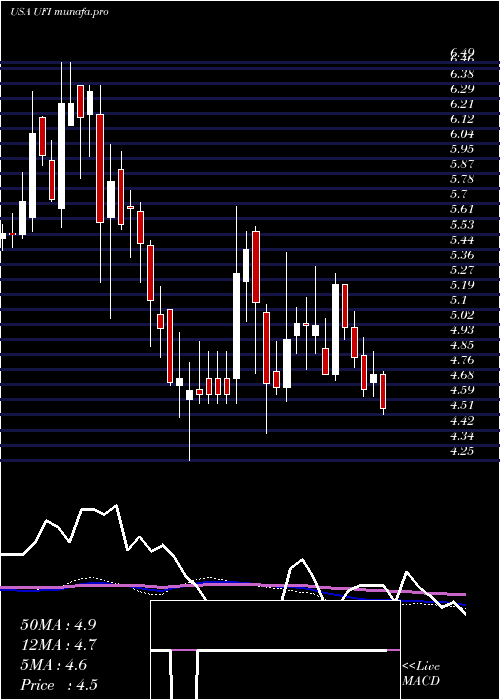Screen dimensions: 500x700
Task: Pick the 5.61 price level label
Action: pyautogui.click(x=462, y=209)
